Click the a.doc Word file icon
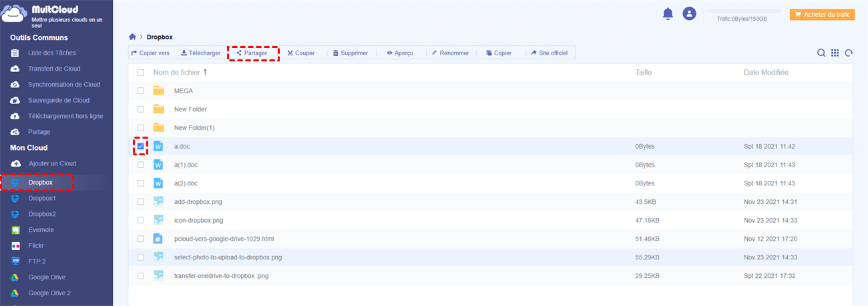This screenshot has width=868, height=306. [158, 146]
